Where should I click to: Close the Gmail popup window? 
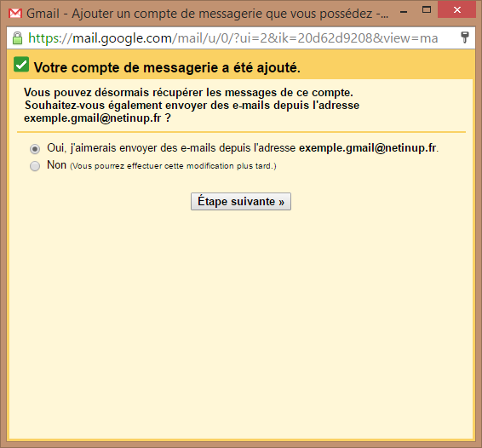456,10
